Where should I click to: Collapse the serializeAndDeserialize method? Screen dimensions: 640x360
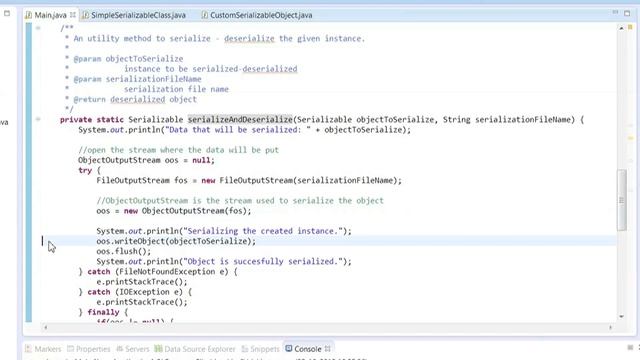tap(38, 119)
